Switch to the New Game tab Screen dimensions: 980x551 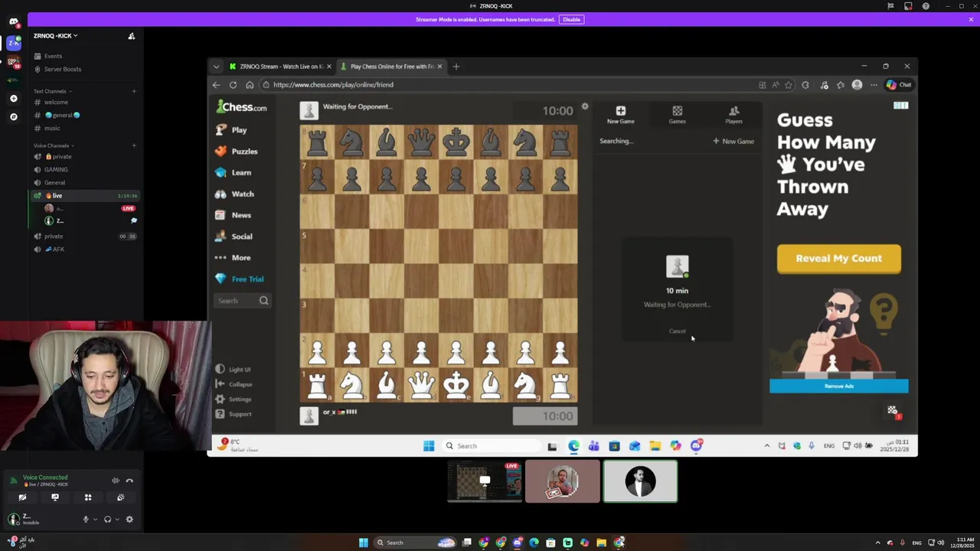point(620,115)
